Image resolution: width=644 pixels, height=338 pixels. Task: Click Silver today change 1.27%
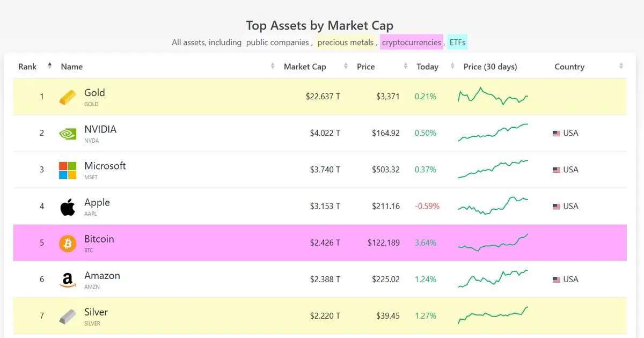pyautogui.click(x=426, y=315)
